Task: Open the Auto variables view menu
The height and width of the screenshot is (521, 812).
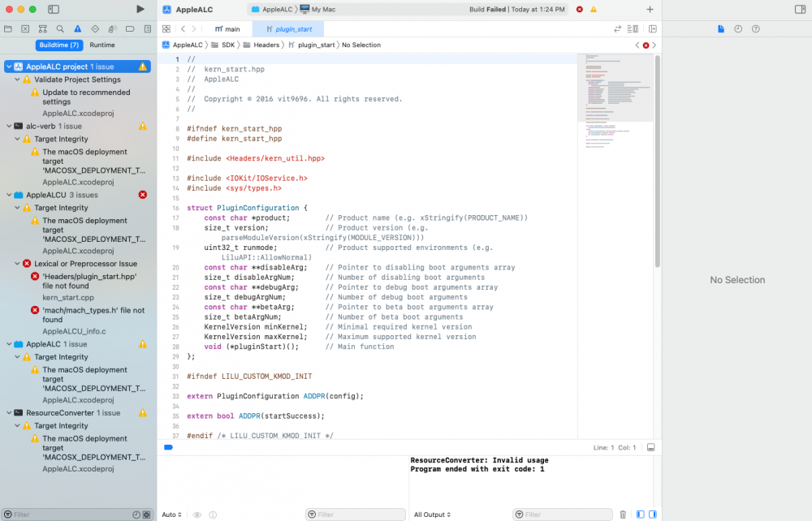Action: point(171,515)
